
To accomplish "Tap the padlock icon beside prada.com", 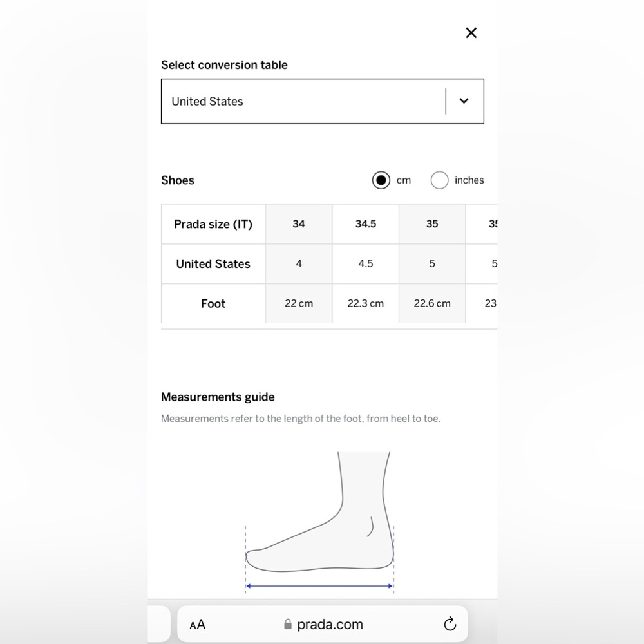I will [x=288, y=624].
